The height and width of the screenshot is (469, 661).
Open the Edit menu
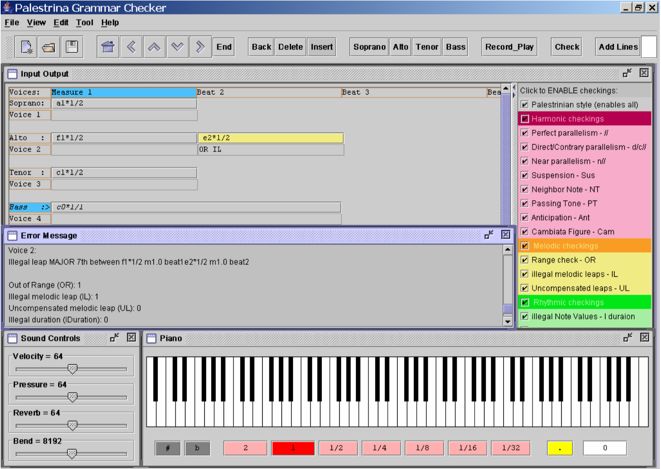pos(61,22)
